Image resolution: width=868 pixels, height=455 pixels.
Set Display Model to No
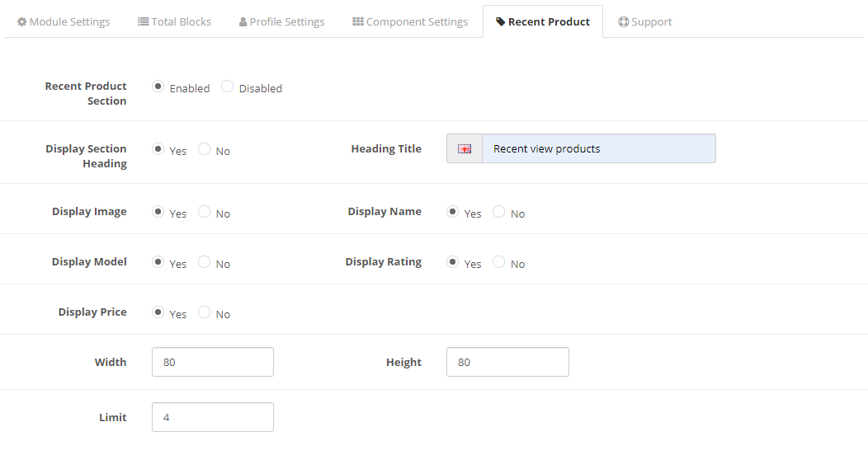click(205, 263)
